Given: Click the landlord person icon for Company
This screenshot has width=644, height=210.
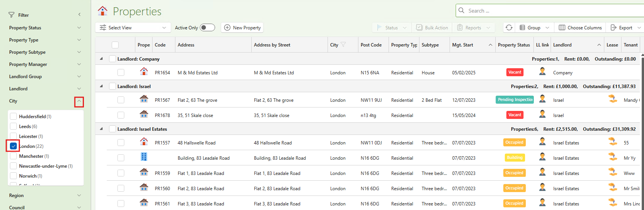Looking at the screenshot, I should click(542, 71).
